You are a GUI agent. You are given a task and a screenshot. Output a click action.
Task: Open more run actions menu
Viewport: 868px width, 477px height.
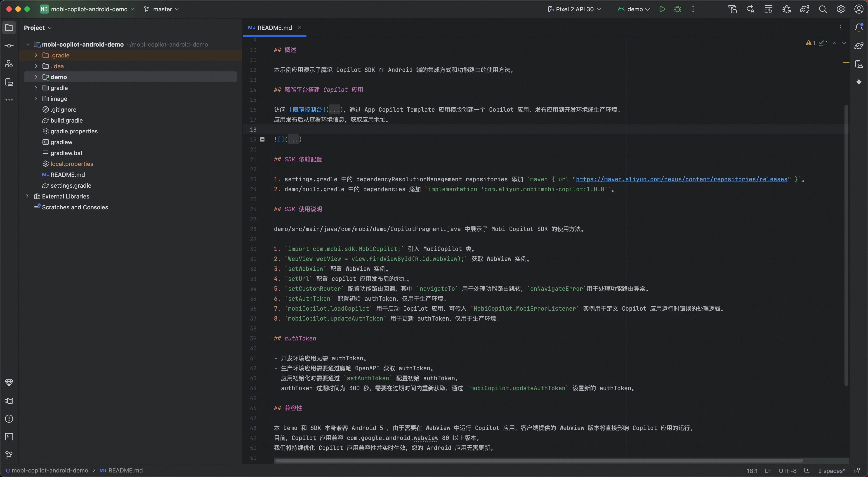tap(693, 9)
